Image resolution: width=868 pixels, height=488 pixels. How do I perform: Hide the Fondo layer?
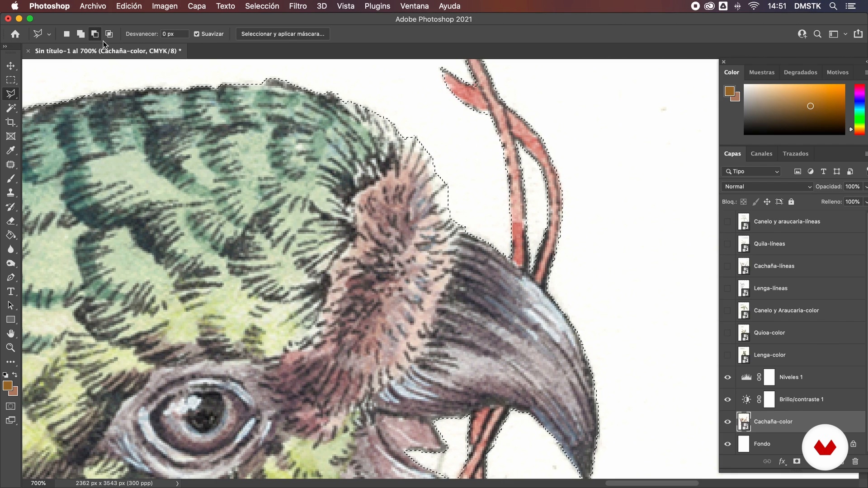click(727, 444)
